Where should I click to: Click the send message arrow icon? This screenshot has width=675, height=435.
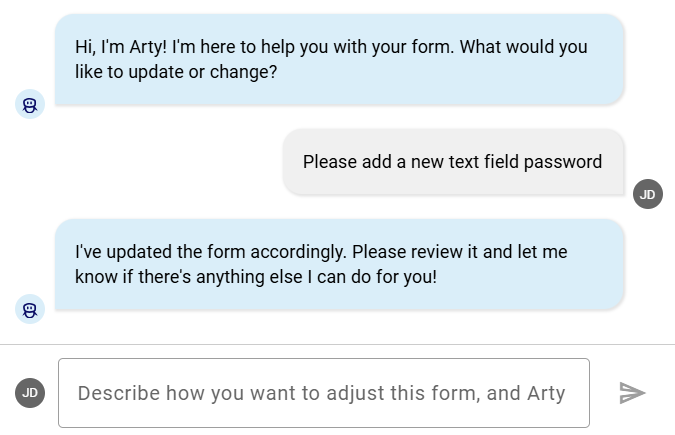[x=632, y=393]
